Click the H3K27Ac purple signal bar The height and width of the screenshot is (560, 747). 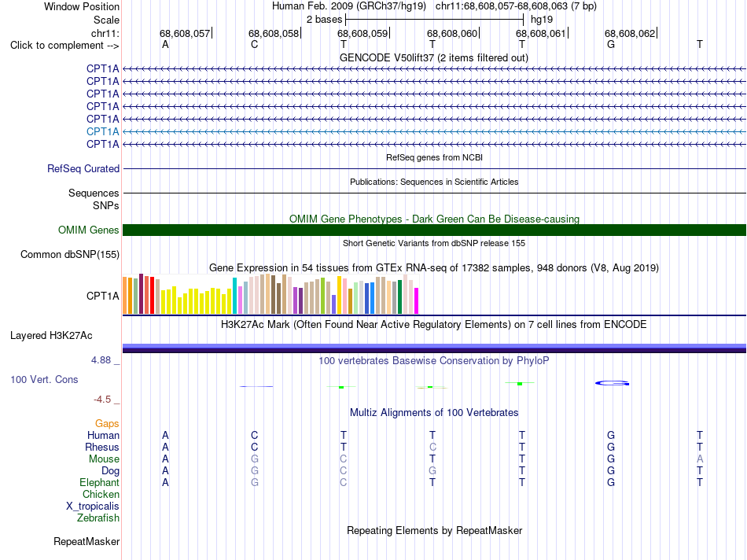(434, 348)
